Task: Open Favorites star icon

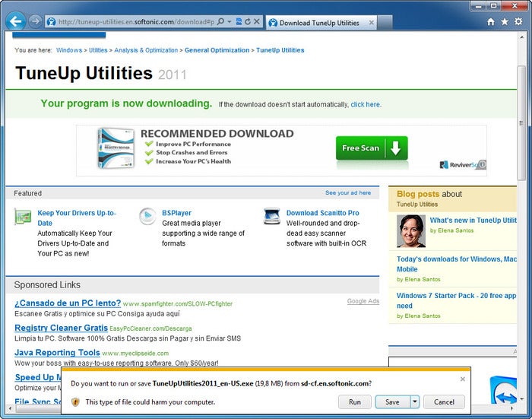Action: (505, 22)
